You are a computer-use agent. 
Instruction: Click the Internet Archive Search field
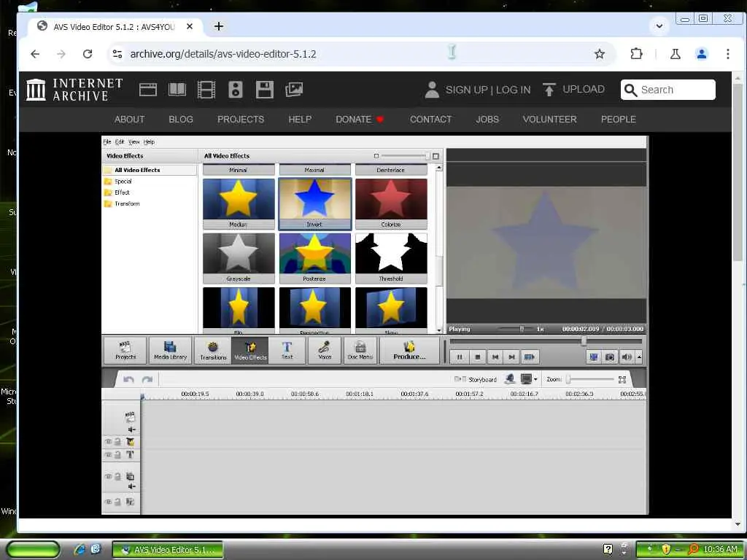point(667,90)
